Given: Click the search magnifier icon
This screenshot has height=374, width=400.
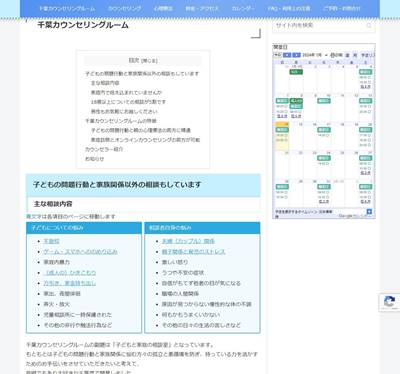Looking at the screenshot, I should (x=369, y=25).
